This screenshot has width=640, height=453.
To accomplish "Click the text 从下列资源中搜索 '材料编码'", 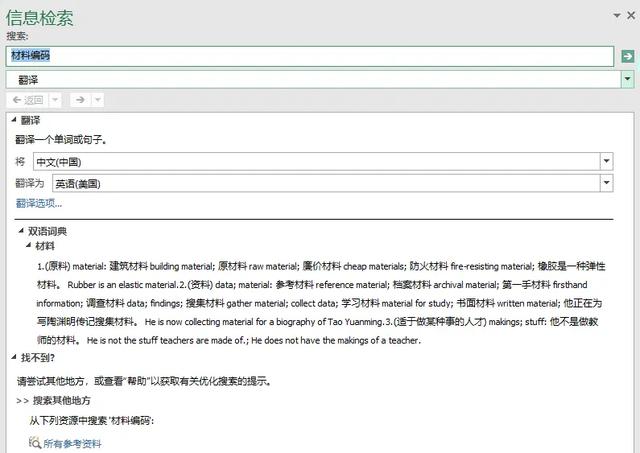I will [92, 420].
